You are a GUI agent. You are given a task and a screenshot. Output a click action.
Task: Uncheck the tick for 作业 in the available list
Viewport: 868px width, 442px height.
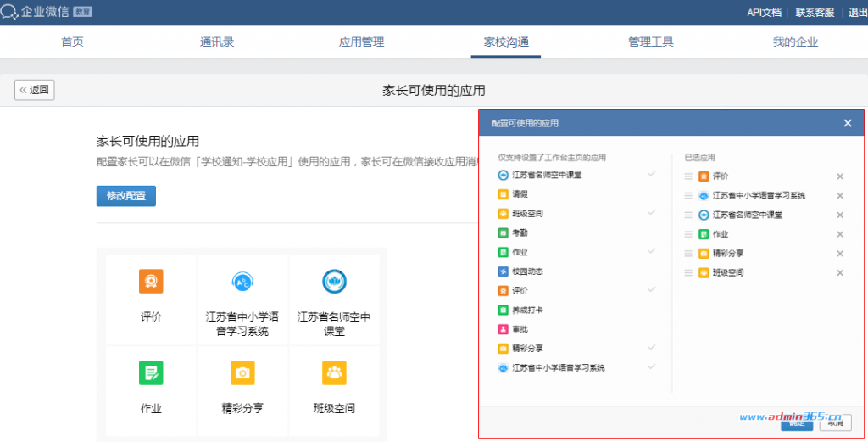pyautogui.click(x=652, y=251)
